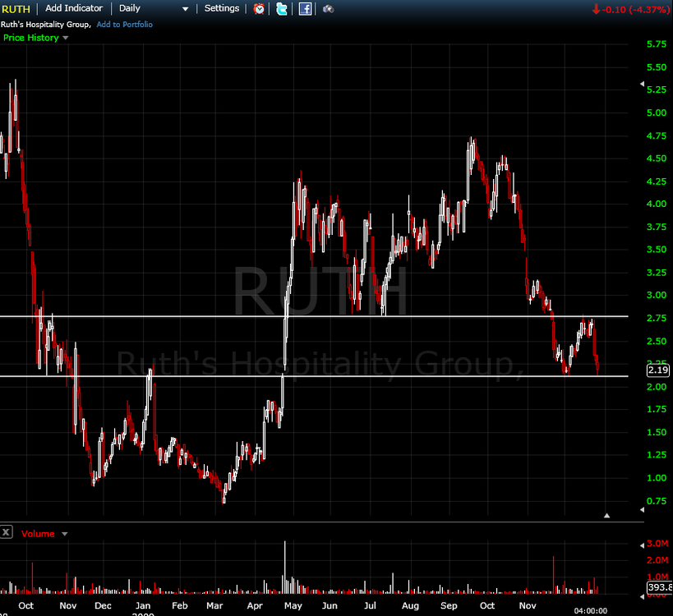Click the Mar label on the time axis
The width and height of the screenshot is (673, 616).
pos(214,605)
